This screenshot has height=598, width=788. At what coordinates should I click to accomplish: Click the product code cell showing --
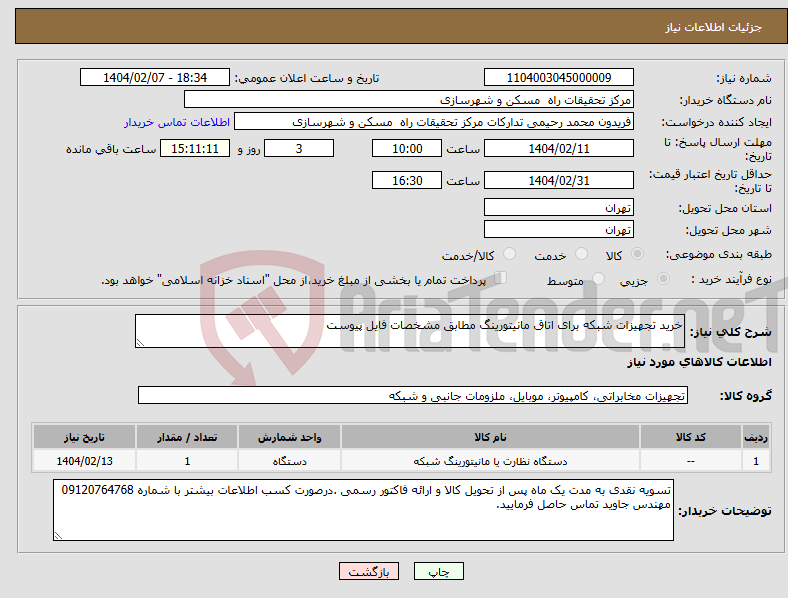691,461
